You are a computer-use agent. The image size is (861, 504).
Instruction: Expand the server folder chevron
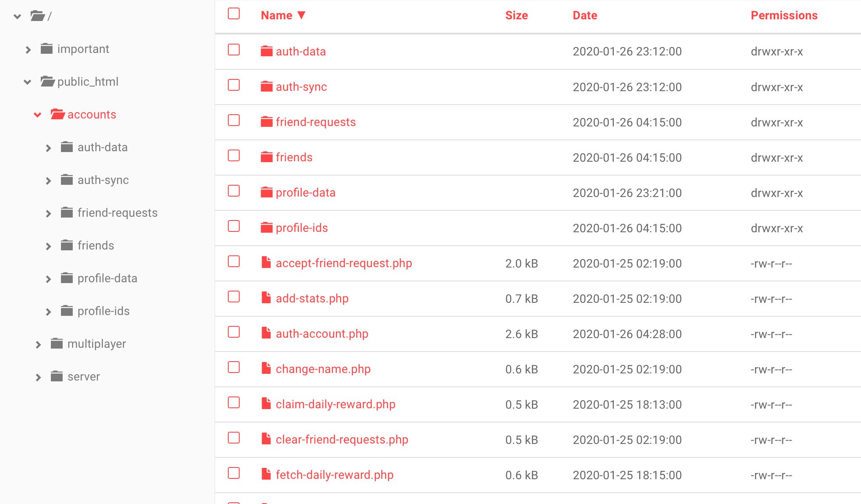coord(38,377)
